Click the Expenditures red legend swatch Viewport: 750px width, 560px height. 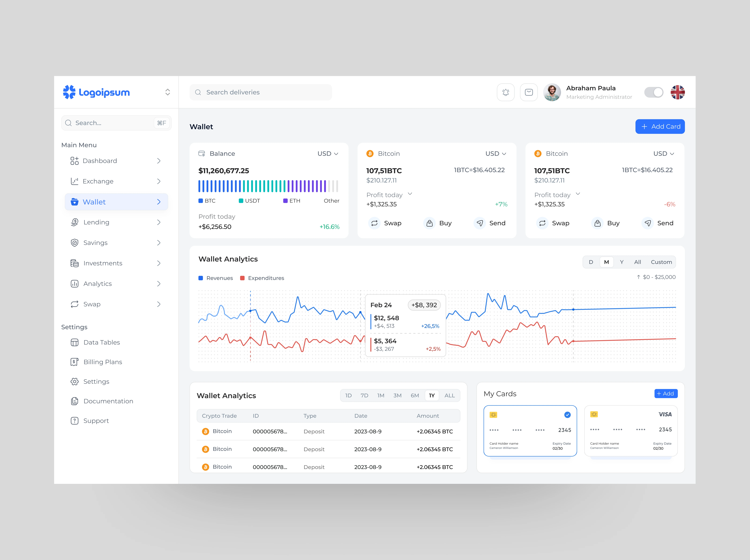click(242, 278)
